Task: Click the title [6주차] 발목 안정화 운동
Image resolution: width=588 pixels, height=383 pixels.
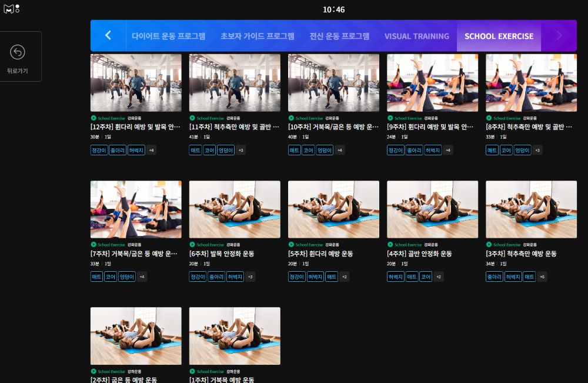Action: [x=222, y=254]
